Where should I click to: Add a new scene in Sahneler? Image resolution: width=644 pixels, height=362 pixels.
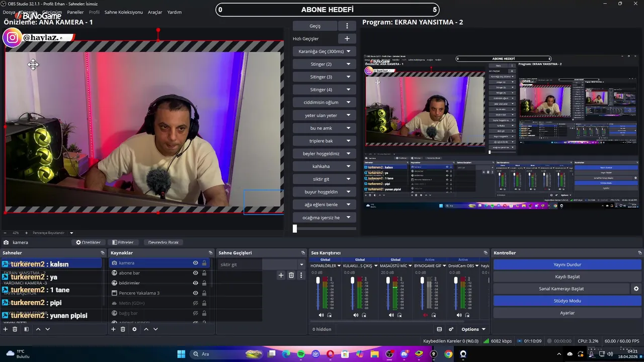click(x=6, y=329)
